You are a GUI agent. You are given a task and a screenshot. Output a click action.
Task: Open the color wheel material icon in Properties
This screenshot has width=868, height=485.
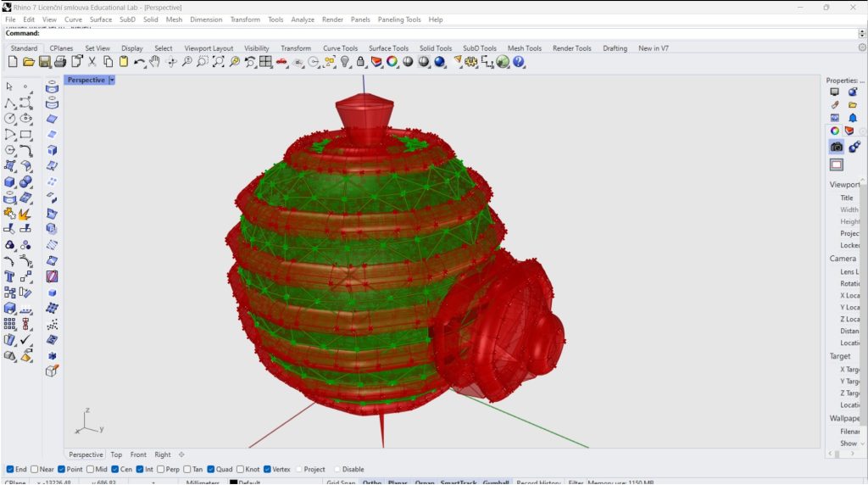click(x=835, y=131)
